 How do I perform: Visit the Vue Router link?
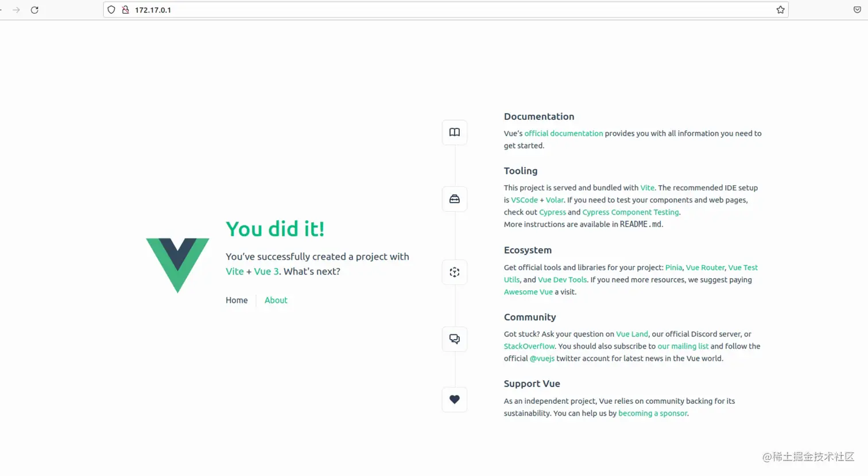pos(705,268)
